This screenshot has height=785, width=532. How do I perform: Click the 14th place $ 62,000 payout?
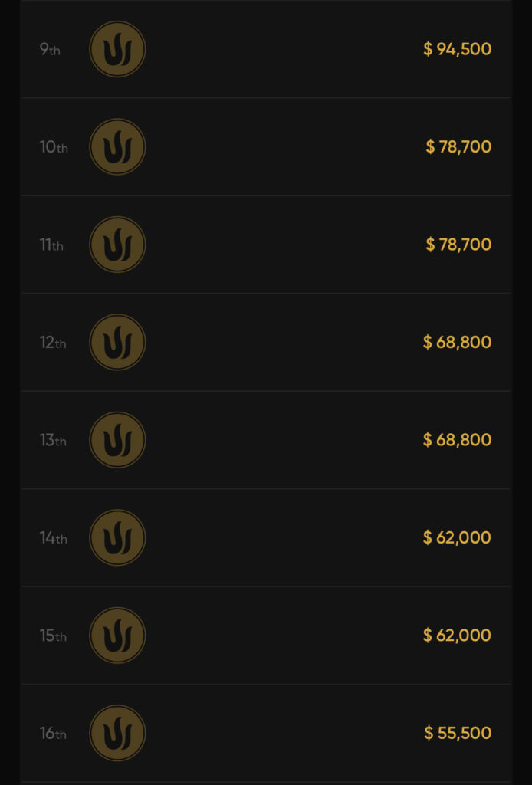coord(457,537)
